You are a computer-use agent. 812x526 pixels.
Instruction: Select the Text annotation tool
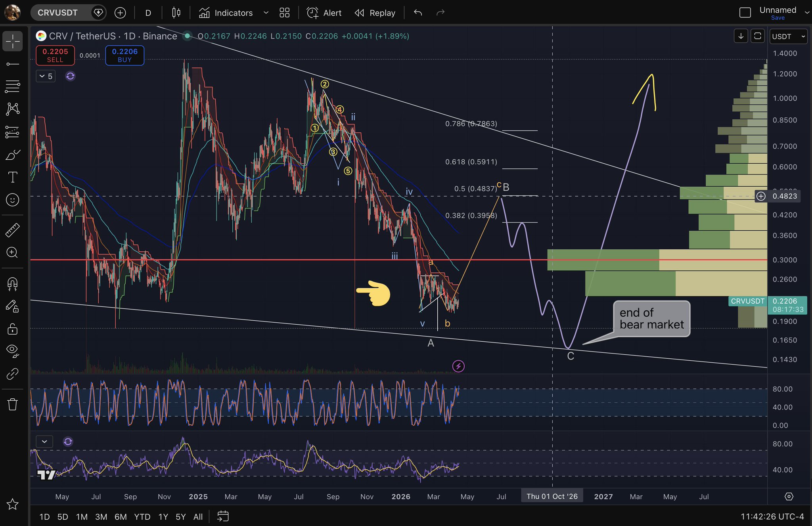click(12, 177)
